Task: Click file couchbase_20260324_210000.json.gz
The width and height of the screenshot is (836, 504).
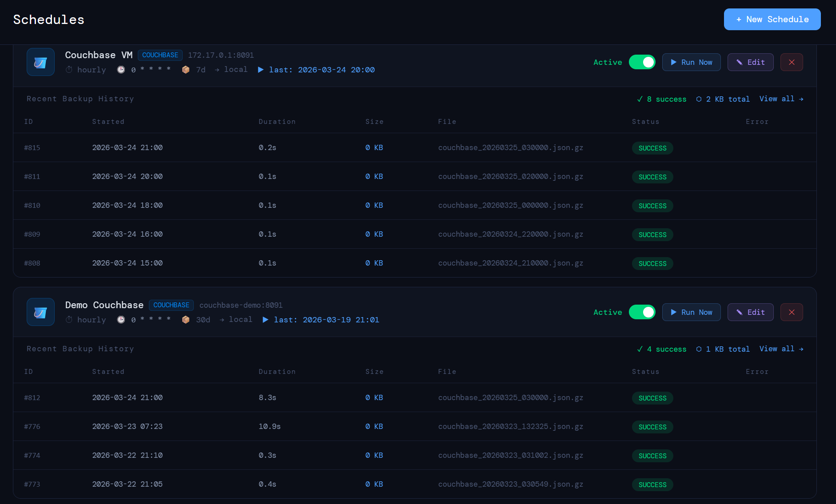Action: click(x=511, y=263)
